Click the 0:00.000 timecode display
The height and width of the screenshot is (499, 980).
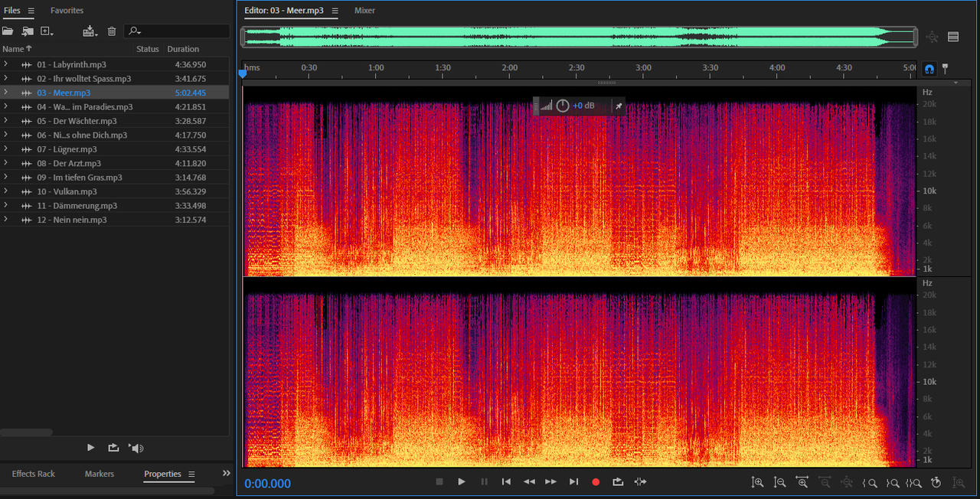point(268,483)
